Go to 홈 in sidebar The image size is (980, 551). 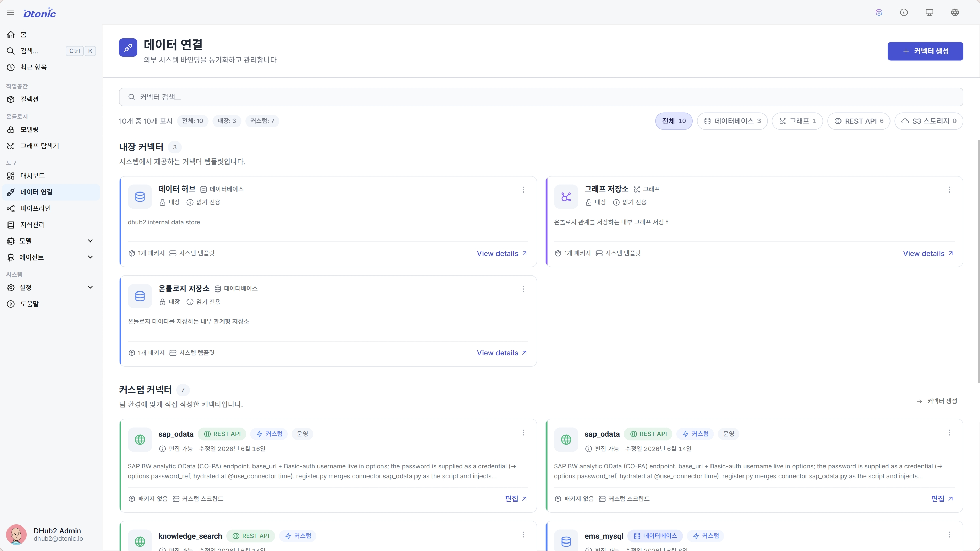[x=51, y=35]
